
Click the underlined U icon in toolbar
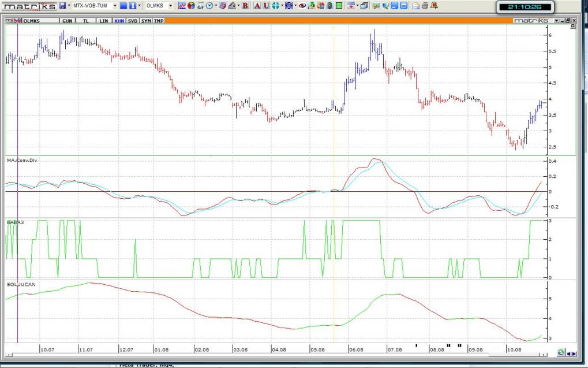(x=265, y=6)
